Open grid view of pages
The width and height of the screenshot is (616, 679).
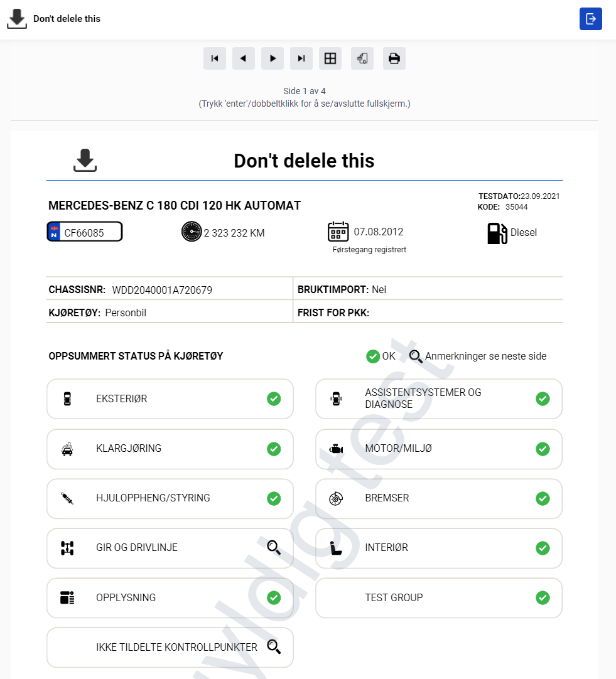[330, 58]
